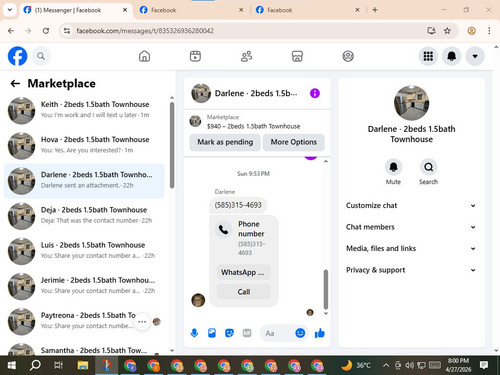Screen dimensions: 500x375
Task: Open Facebook search magnifier
Action: point(41,56)
